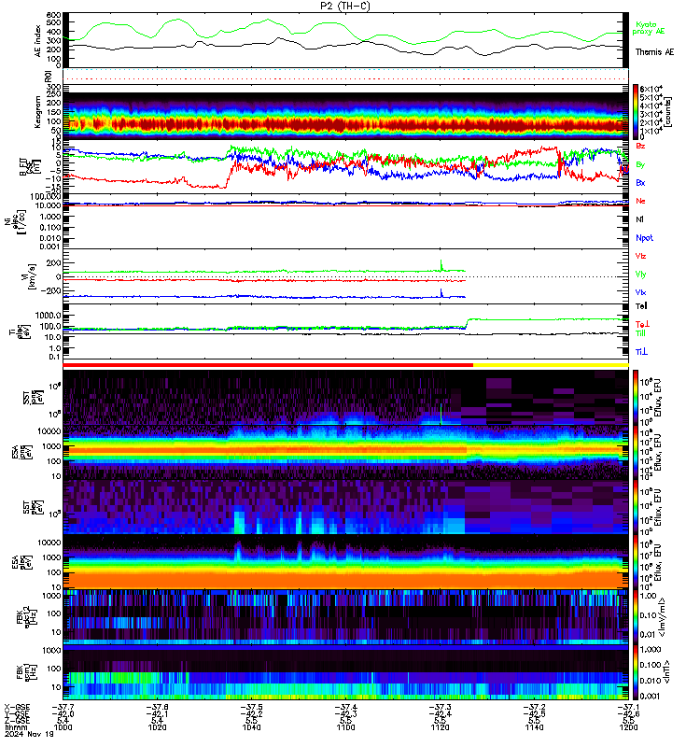Image resolution: width=700 pixels, height=747 pixels.
Task: Click the date label 2024 Nov 19
Action: point(29,734)
